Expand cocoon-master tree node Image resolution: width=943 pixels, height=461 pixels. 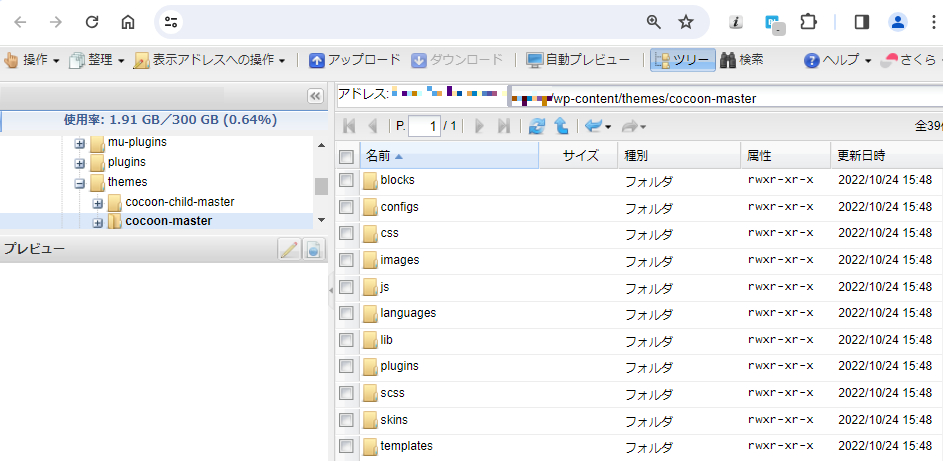[x=97, y=222]
